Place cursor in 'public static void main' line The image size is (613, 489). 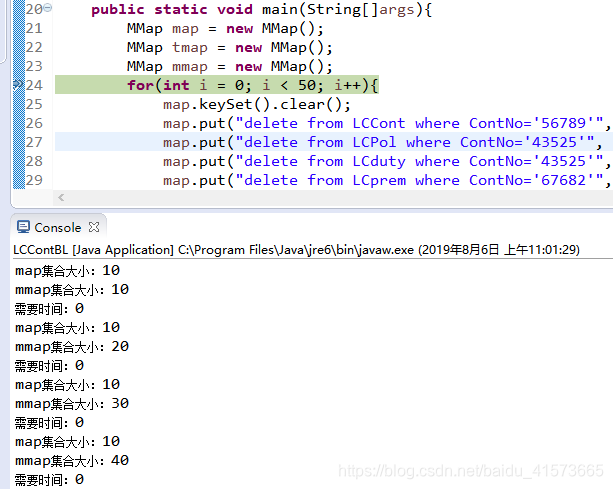click(262, 9)
